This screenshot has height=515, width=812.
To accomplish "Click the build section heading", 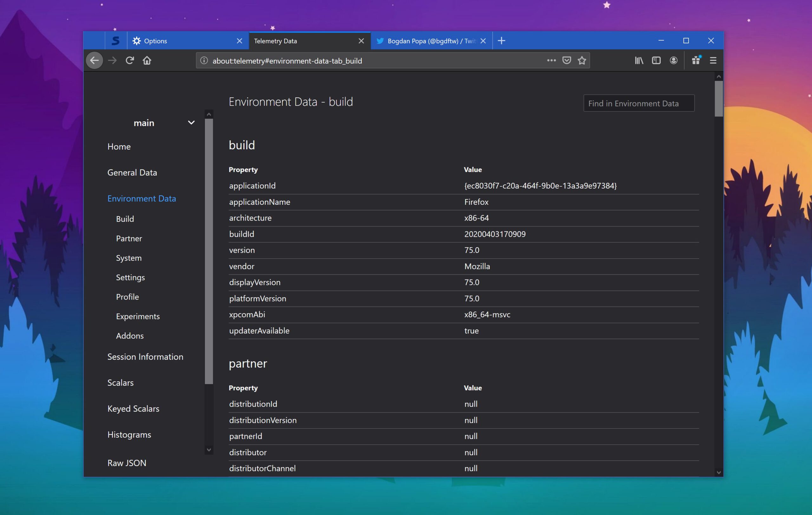I will 242,145.
